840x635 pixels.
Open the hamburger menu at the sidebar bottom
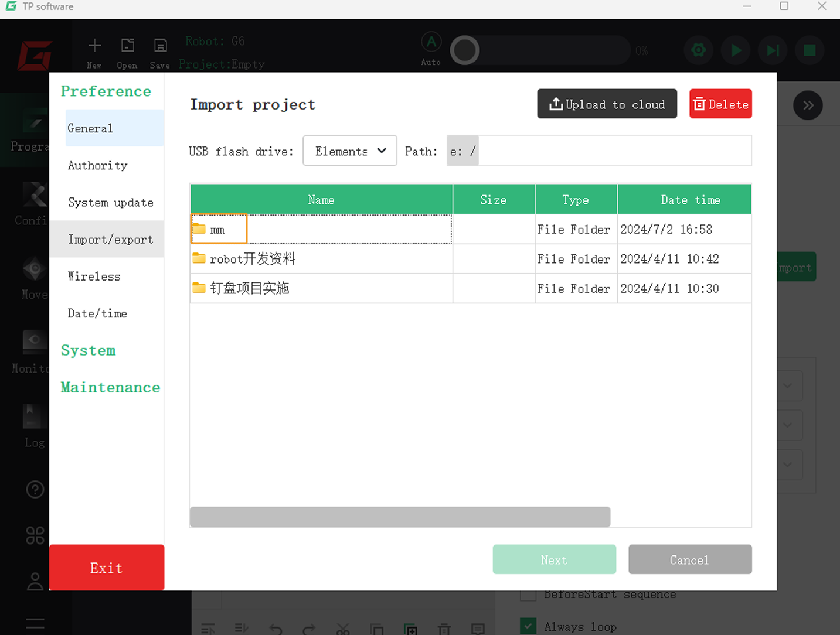(35, 624)
